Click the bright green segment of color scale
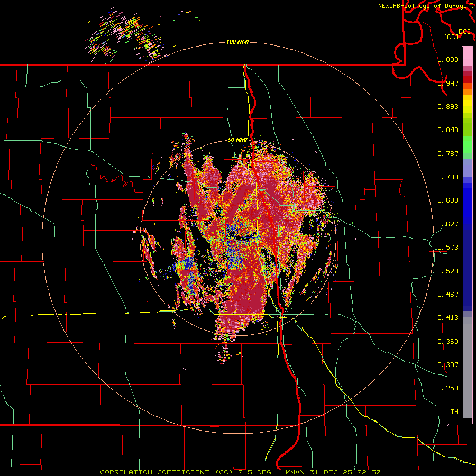This screenshot has width=476, height=476. tap(467, 144)
